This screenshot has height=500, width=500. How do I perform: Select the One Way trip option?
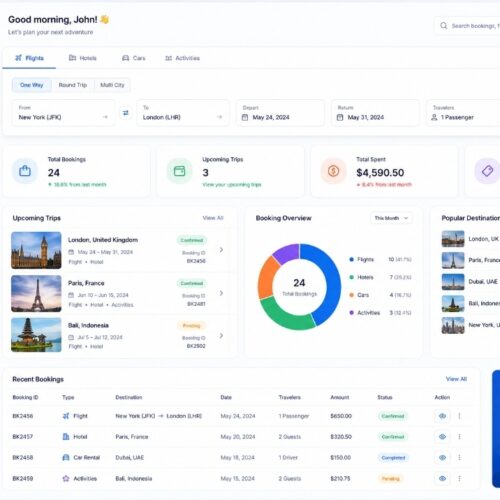pos(32,85)
